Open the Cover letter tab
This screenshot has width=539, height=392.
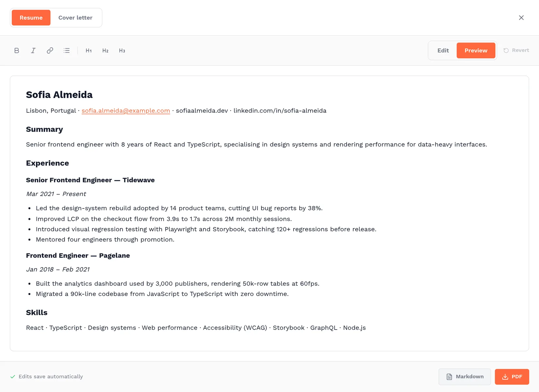[x=75, y=18]
